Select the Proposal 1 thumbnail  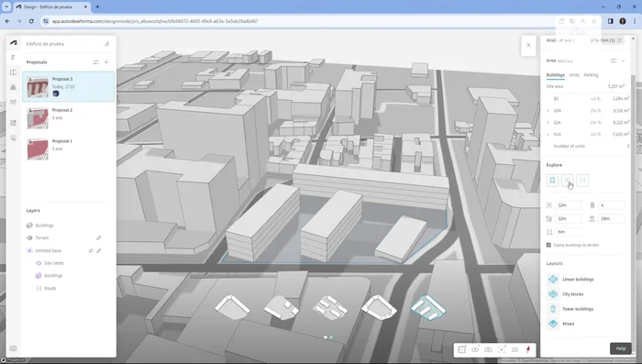pyautogui.click(x=38, y=149)
